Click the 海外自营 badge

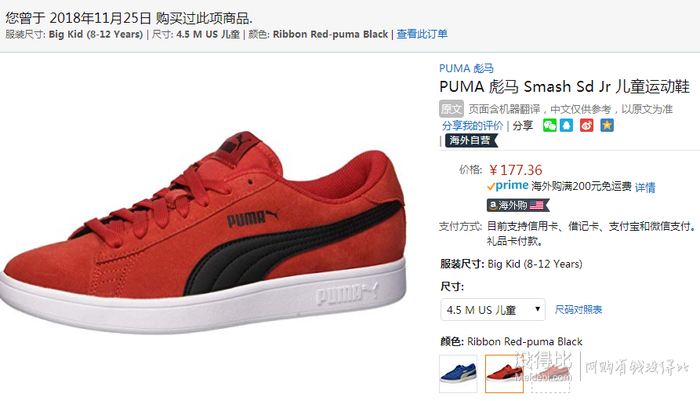tap(471, 140)
